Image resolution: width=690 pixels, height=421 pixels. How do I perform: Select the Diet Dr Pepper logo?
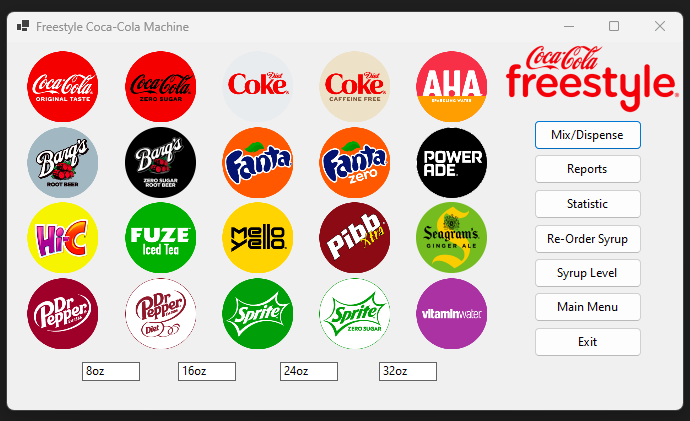pyautogui.click(x=160, y=313)
